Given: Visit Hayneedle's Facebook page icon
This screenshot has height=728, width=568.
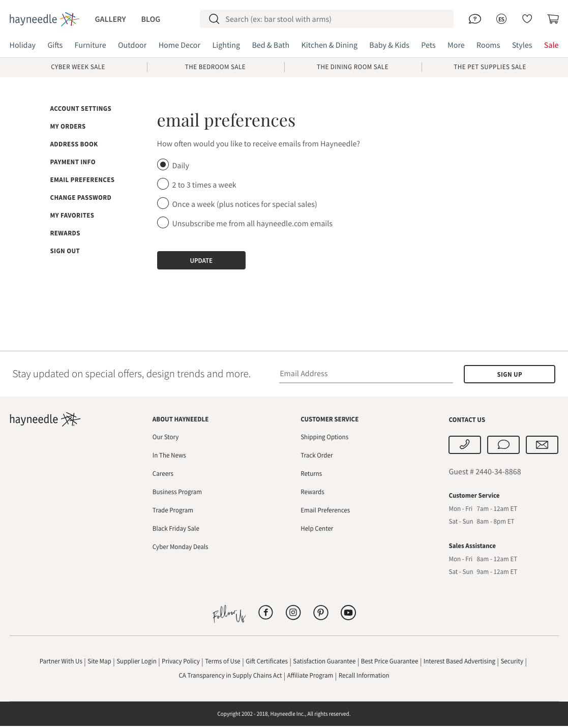Looking at the screenshot, I should pyautogui.click(x=266, y=613).
